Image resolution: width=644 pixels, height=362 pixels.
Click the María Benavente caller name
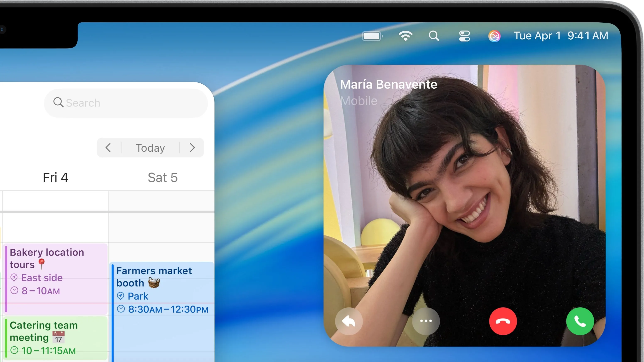pos(388,84)
